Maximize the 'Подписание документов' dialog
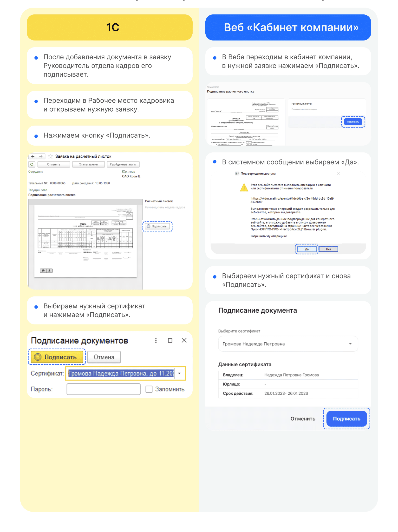 (170, 340)
